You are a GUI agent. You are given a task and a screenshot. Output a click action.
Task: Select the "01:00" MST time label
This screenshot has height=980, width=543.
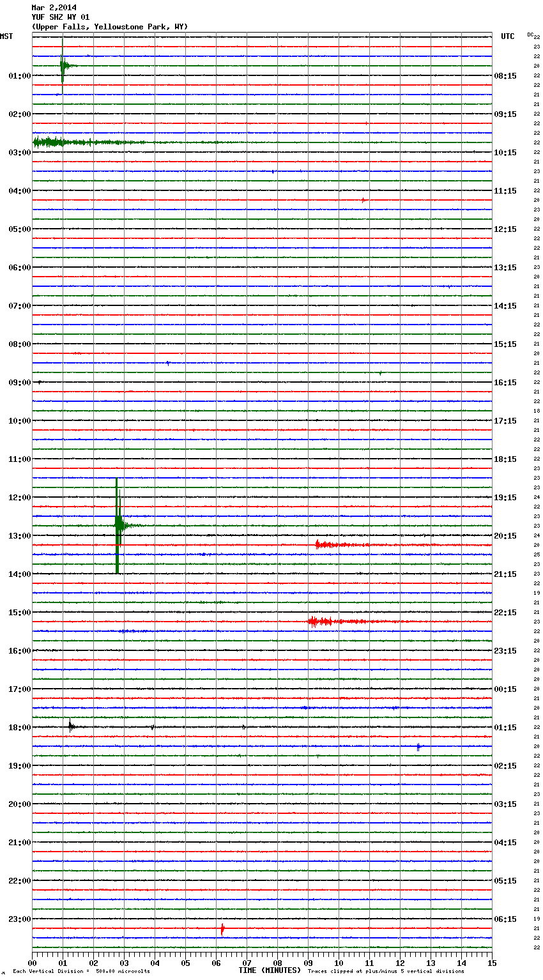pos(20,76)
